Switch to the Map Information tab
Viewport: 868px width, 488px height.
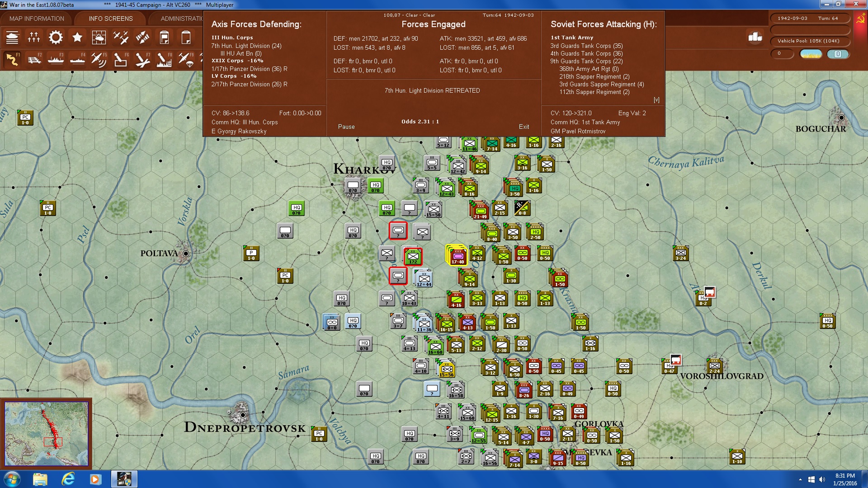coord(37,19)
